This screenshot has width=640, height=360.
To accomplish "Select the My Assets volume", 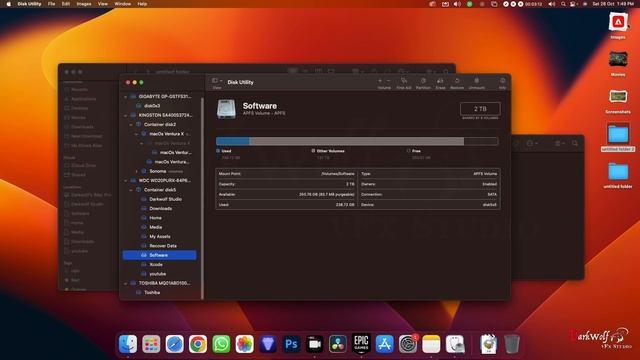I will 160,237.
